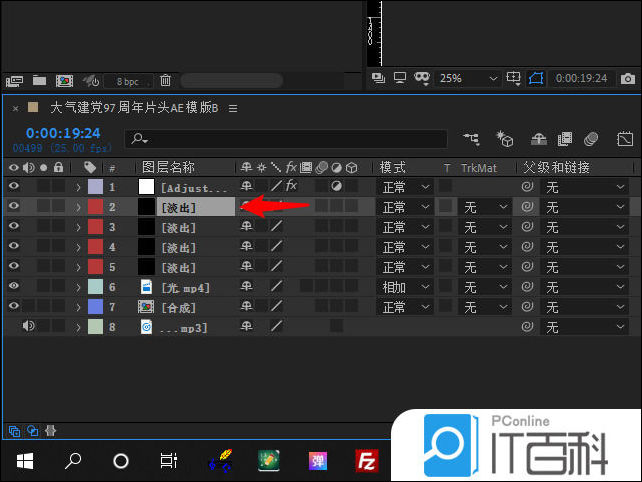Toggle draft 3D icon
Screen dimensions: 642x482
tap(504, 139)
